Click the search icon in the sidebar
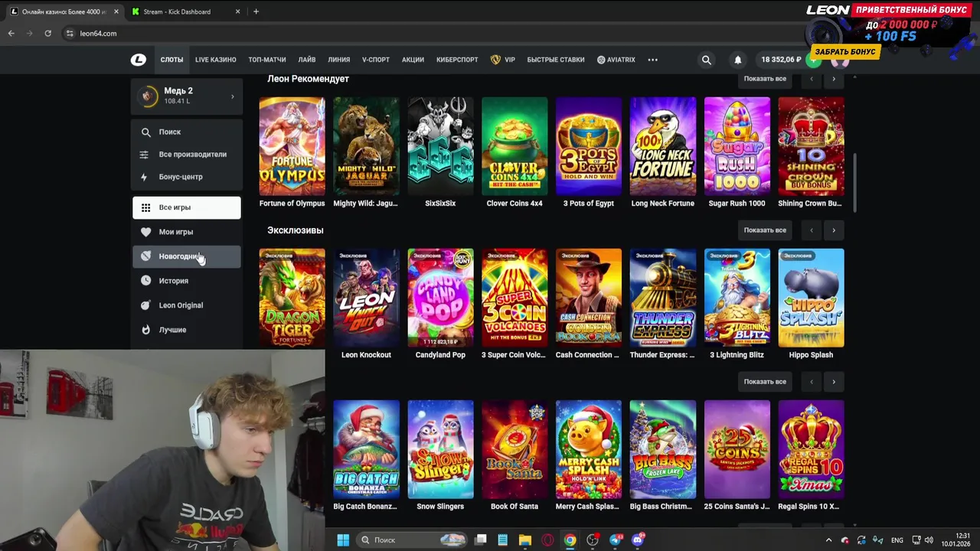This screenshot has height=551, width=980. [x=145, y=132]
